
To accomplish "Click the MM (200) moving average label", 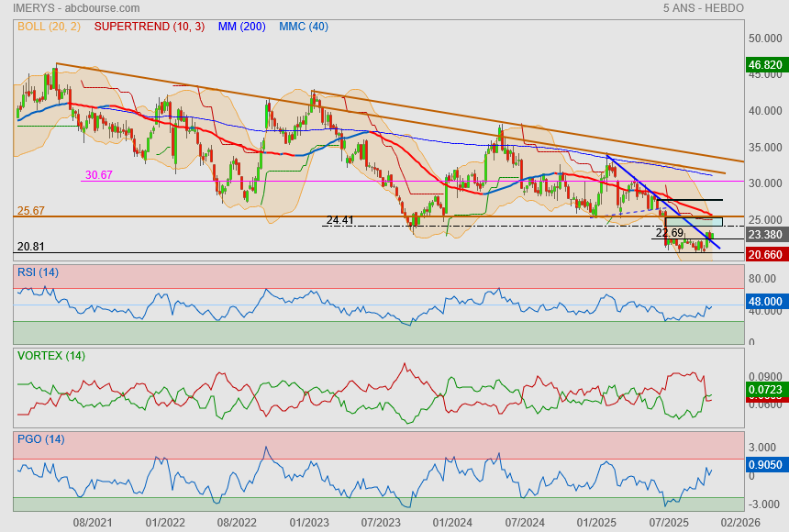I will tap(241, 27).
